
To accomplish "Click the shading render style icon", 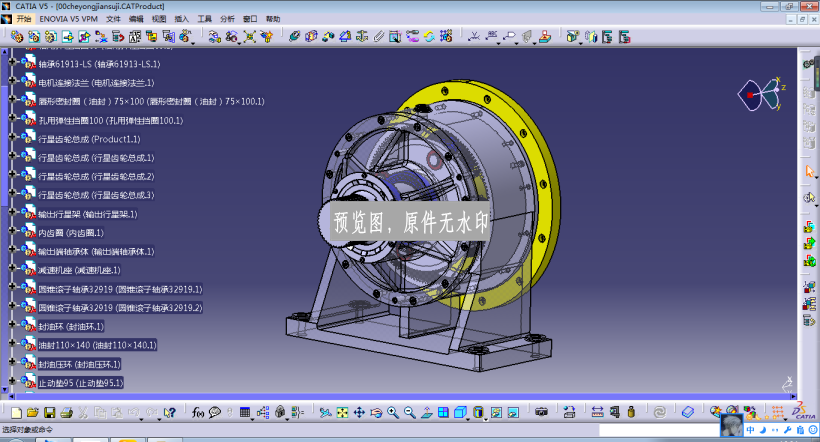I will coord(478,413).
